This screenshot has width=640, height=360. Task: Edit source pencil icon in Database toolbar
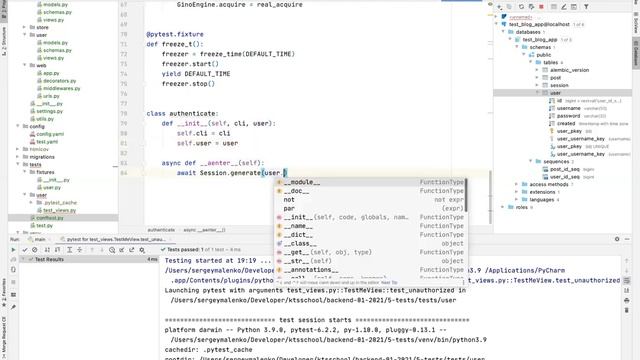coord(564,7)
